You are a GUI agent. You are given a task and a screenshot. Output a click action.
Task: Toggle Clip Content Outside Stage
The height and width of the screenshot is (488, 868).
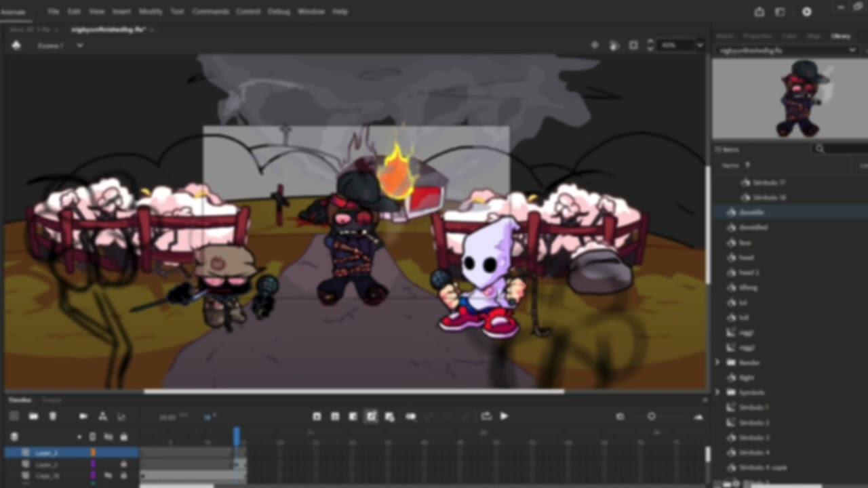point(633,45)
